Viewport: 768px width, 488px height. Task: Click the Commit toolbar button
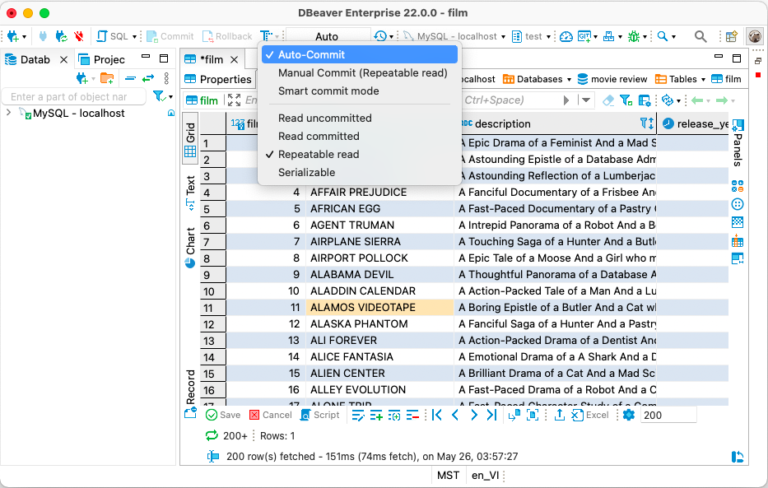point(170,36)
